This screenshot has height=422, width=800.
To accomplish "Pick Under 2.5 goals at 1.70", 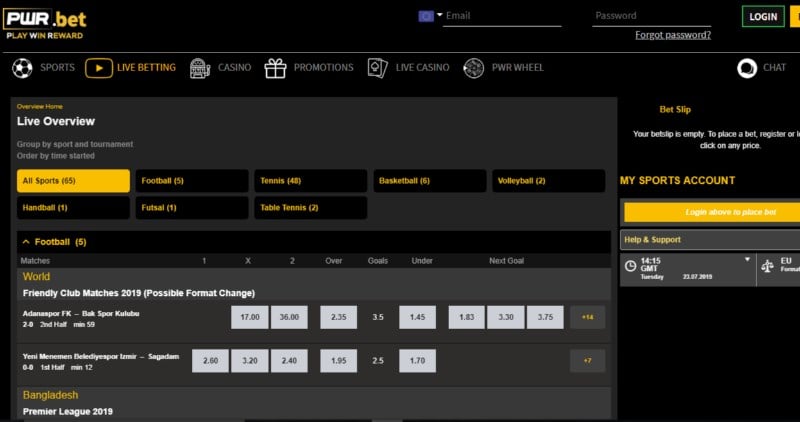I will 417,361.
